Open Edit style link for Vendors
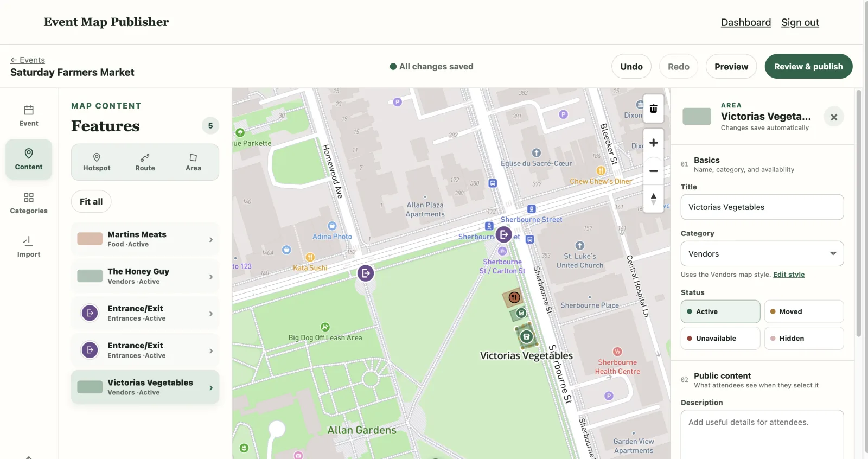 click(789, 275)
